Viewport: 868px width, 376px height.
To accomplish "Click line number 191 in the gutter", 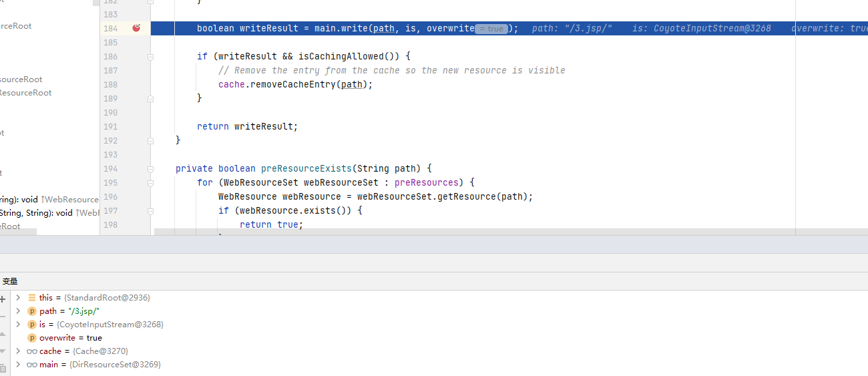I will (110, 126).
